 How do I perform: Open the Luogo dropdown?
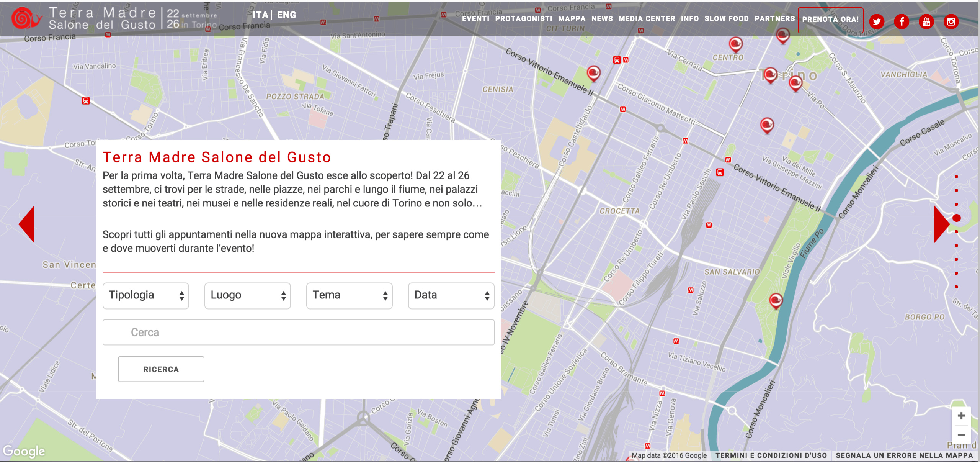coord(248,295)
